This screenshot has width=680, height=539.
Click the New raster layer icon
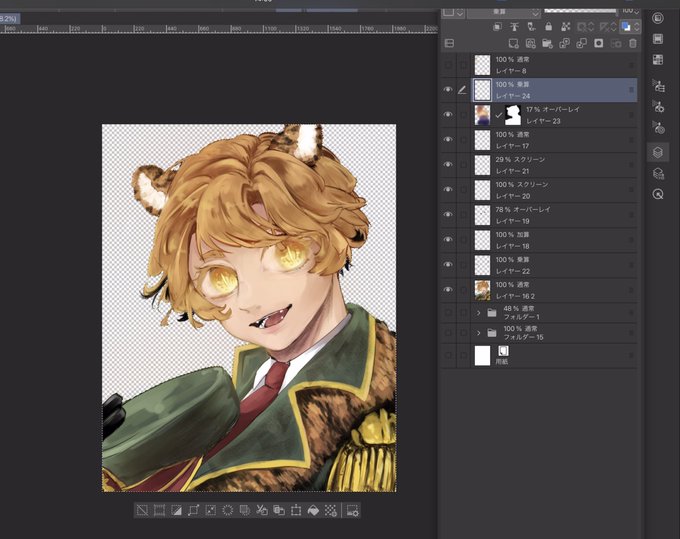click(513, 43)
